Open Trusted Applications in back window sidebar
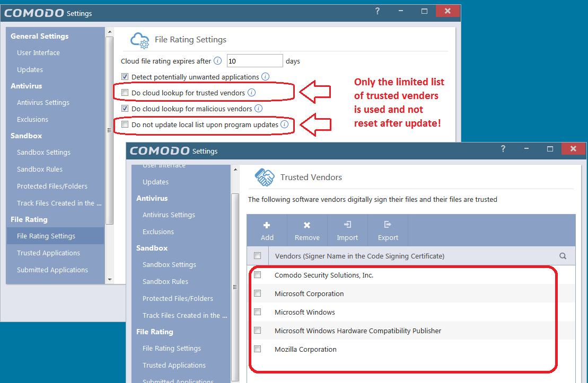588x383 pixels. (48, 253)
